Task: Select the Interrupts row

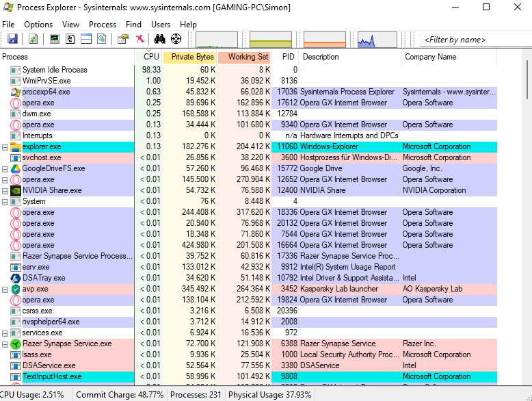Action: pos(248,135)
